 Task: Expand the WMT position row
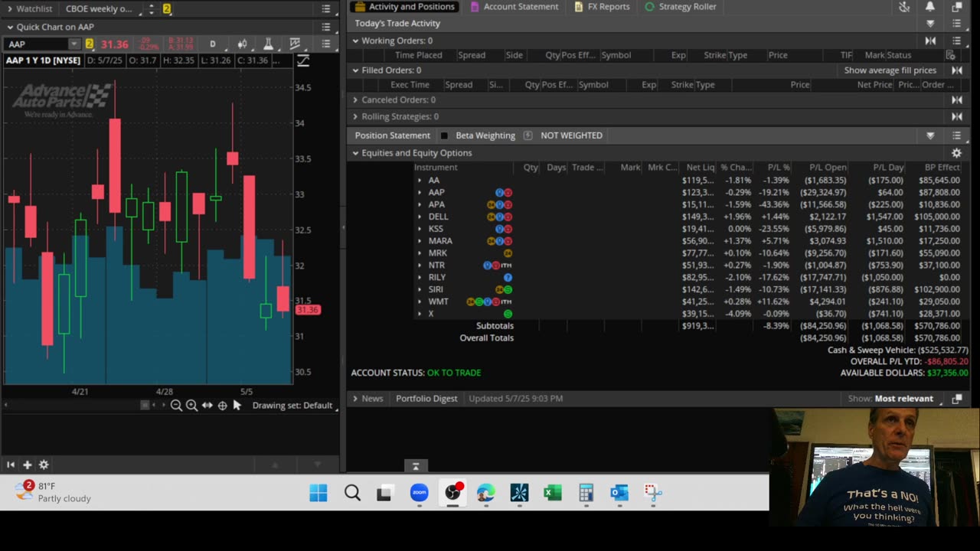(420, 302)
